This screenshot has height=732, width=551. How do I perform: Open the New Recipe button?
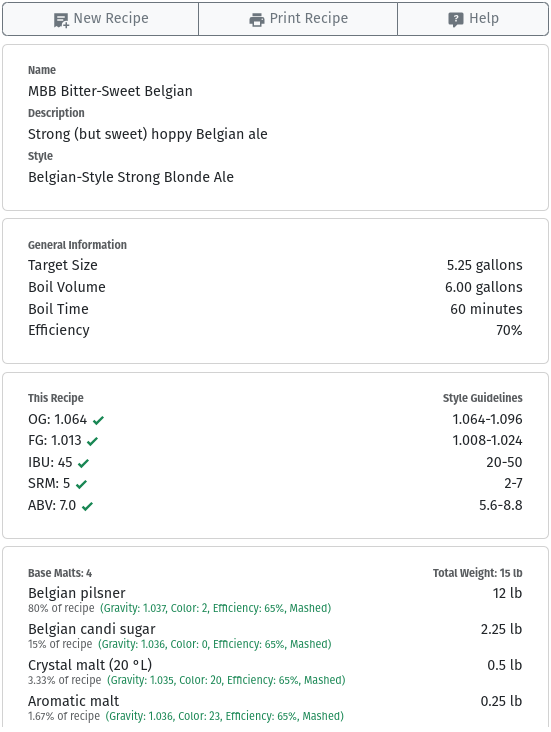tap(100, 19)
